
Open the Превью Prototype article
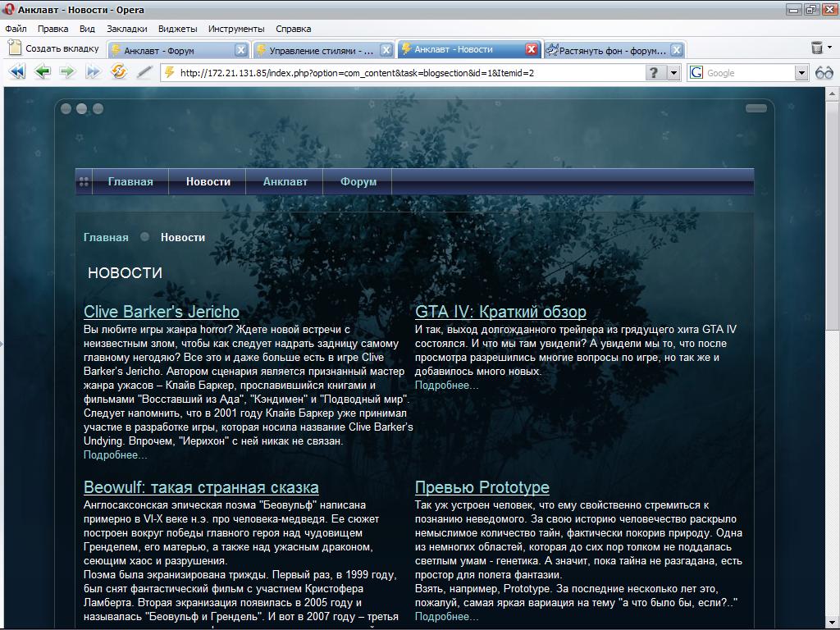(x=482, y=487)
